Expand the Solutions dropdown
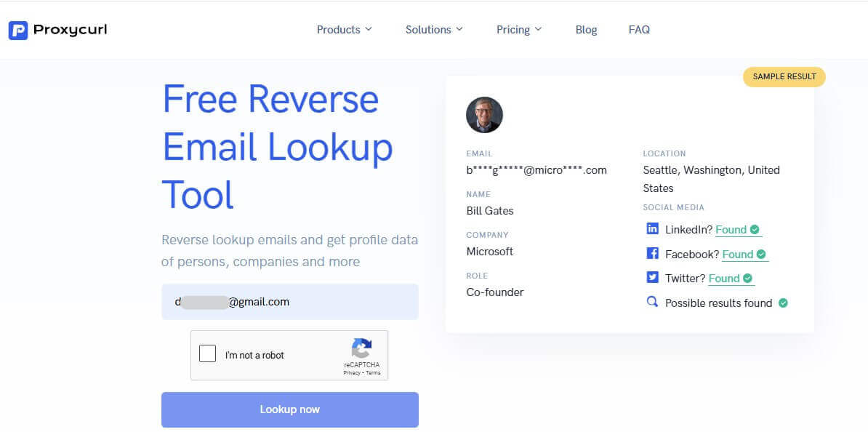The width and height of the screenshot is (868, 432). click(433, 29)
